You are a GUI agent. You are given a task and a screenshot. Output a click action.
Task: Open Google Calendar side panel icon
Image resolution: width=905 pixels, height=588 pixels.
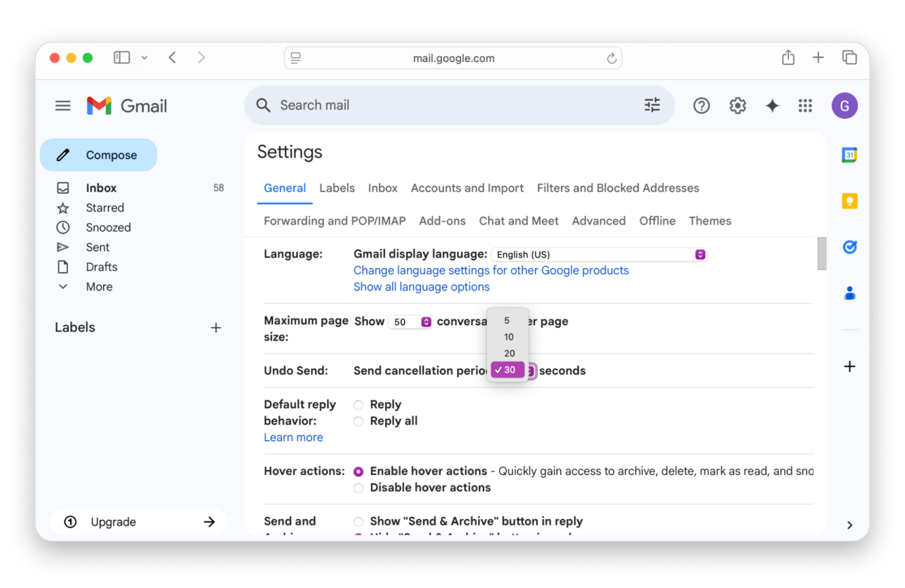point(849,155)
